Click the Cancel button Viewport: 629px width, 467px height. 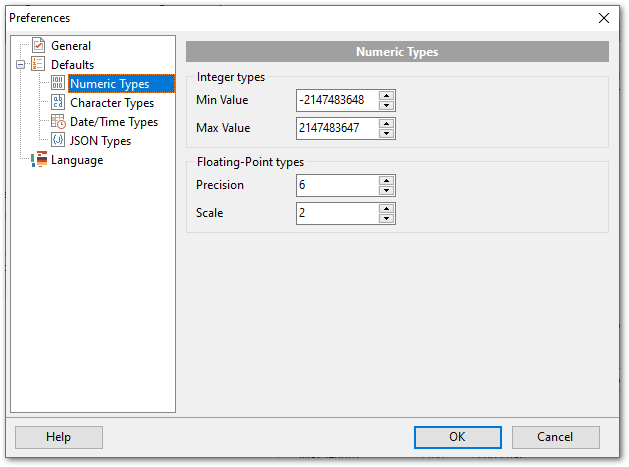point(556,437)
